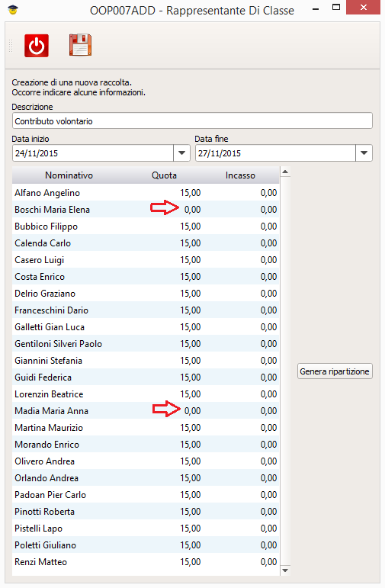Viewport: 385px width, 588px height.
Task: Click the table scrollbar up arrow
Action: (x=285, y=172)
